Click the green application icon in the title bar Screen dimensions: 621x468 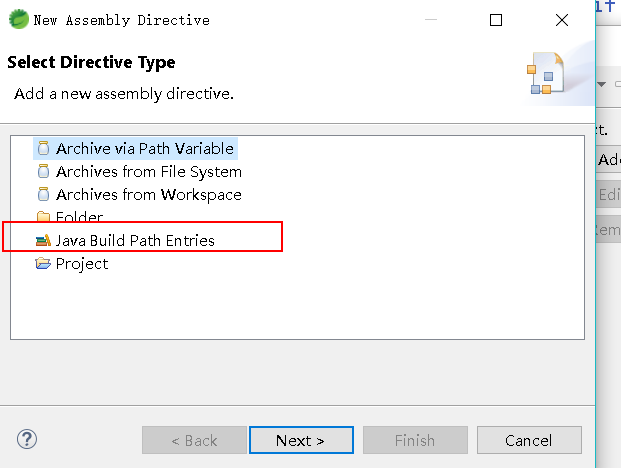[17, 19]
